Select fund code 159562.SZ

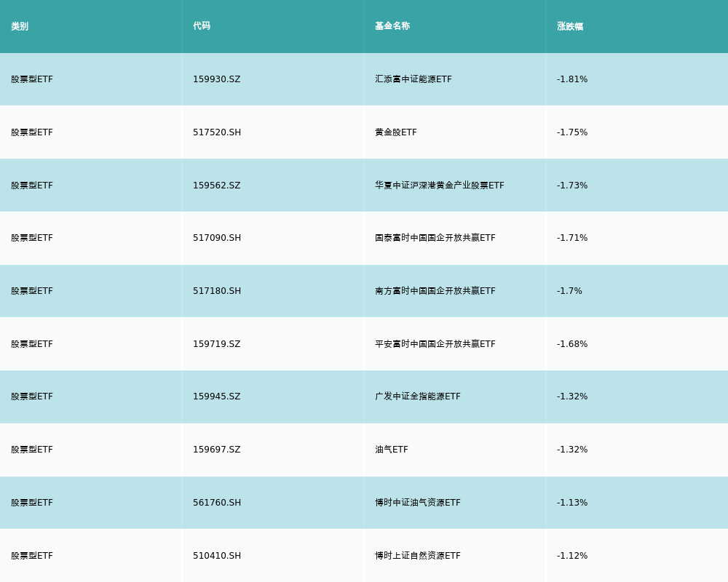click(x=217, y=186)
